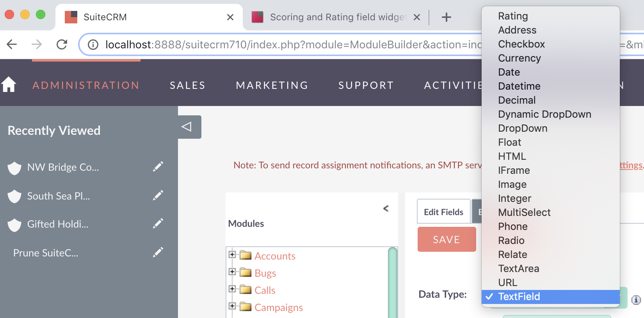Open a new browser tab
Screen dimensions: 644x318
(x=447, y=17)
